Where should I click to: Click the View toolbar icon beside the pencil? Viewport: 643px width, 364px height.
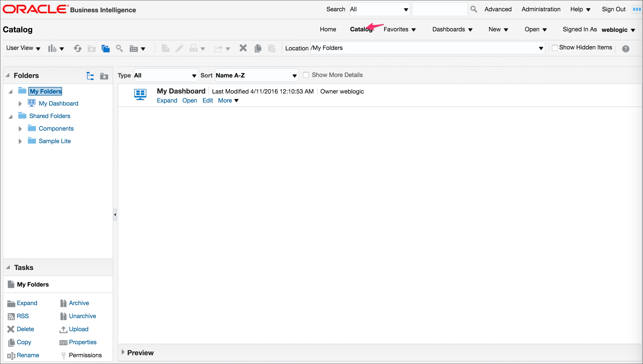(x=165, y=48)
